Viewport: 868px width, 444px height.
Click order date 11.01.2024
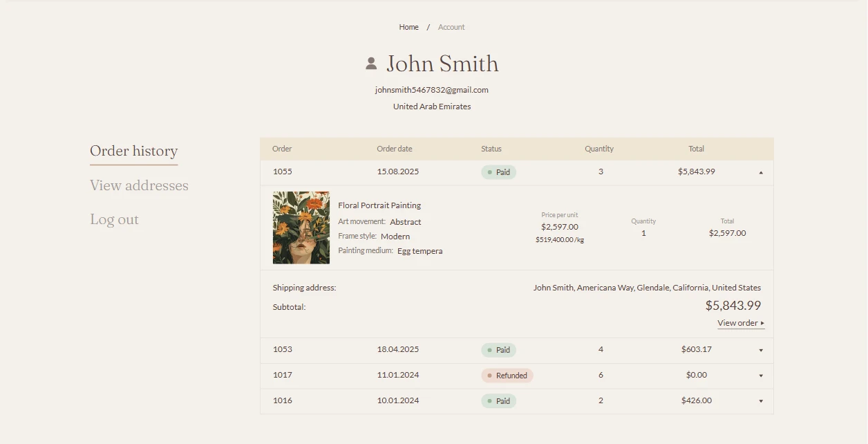pyautogui.click(x=398, y=375)
